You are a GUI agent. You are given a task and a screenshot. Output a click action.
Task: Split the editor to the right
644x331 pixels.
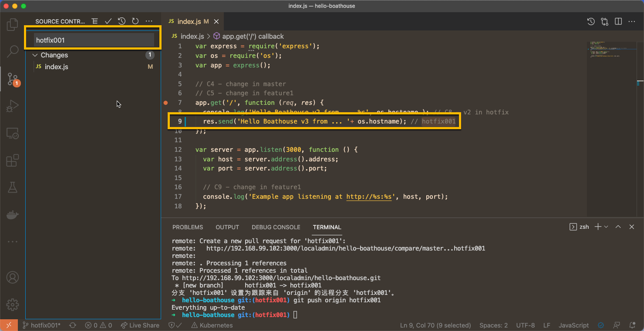[618, 21]
